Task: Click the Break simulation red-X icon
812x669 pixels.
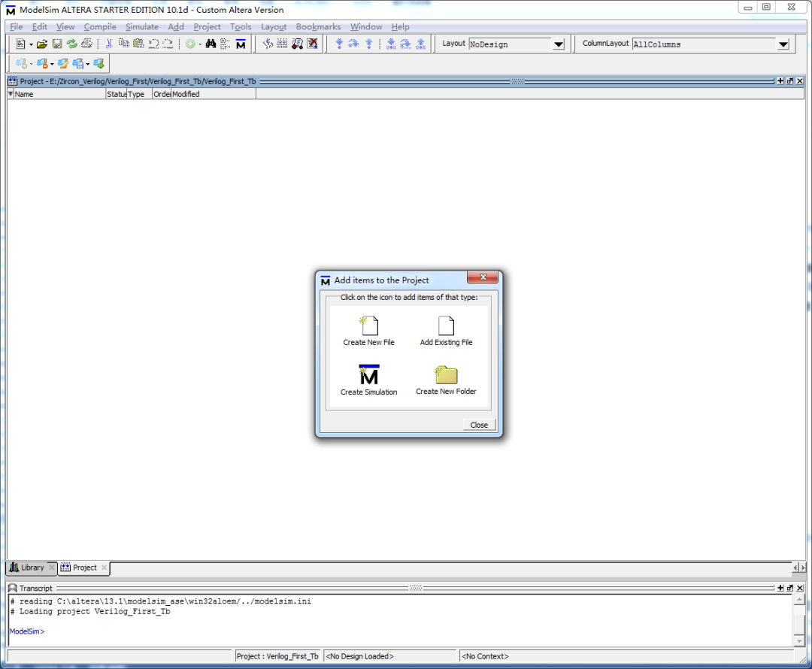Action: (312, 44)
